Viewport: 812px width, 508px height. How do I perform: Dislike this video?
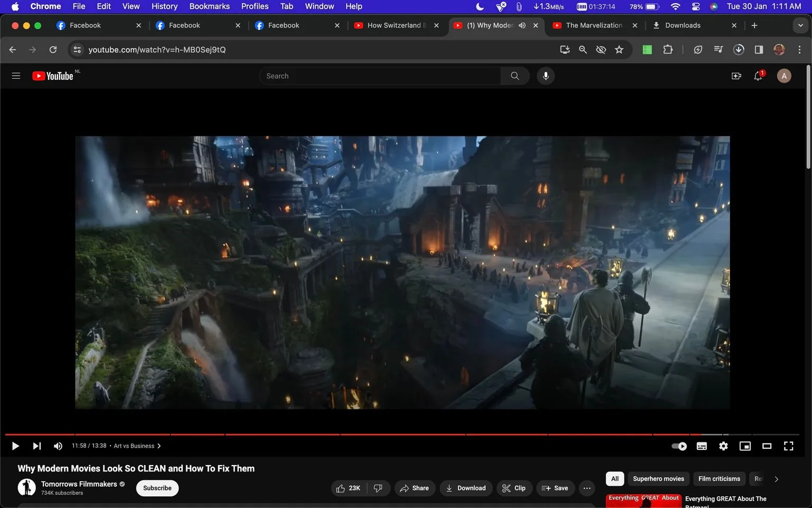pos(378,488)
